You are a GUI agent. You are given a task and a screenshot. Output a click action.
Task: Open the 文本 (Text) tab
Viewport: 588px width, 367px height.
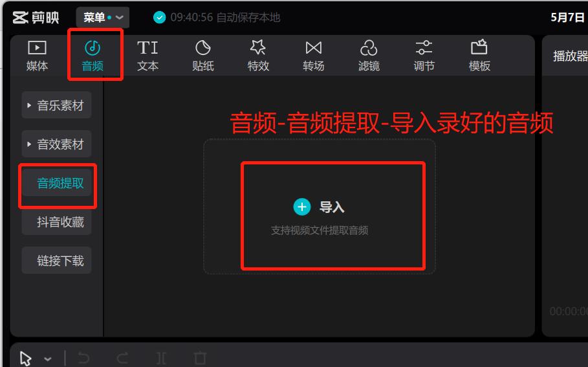click(147, 56)
